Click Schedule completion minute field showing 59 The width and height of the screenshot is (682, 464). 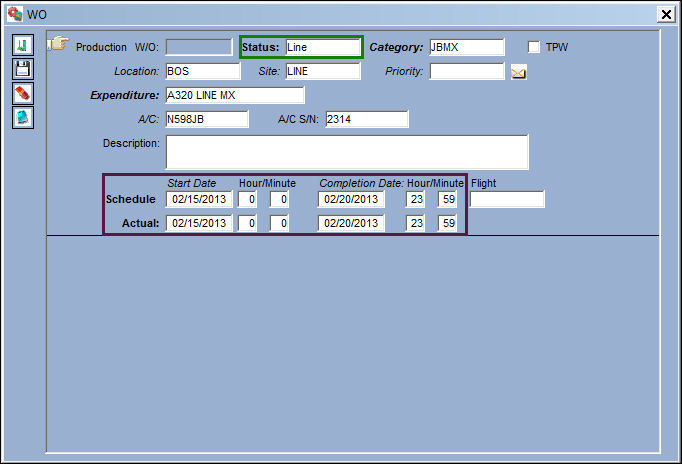tap(447, 199)
